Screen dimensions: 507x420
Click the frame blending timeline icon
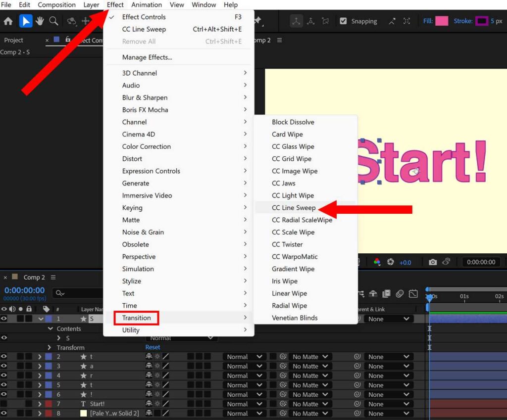[x=386, y=294]
